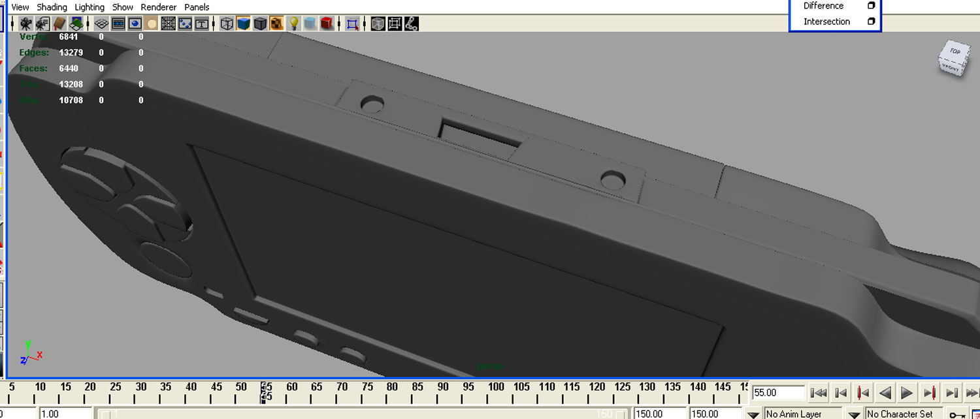980x419 pixels.
Task: Click the No Character Set field
Action: point(904,414)
